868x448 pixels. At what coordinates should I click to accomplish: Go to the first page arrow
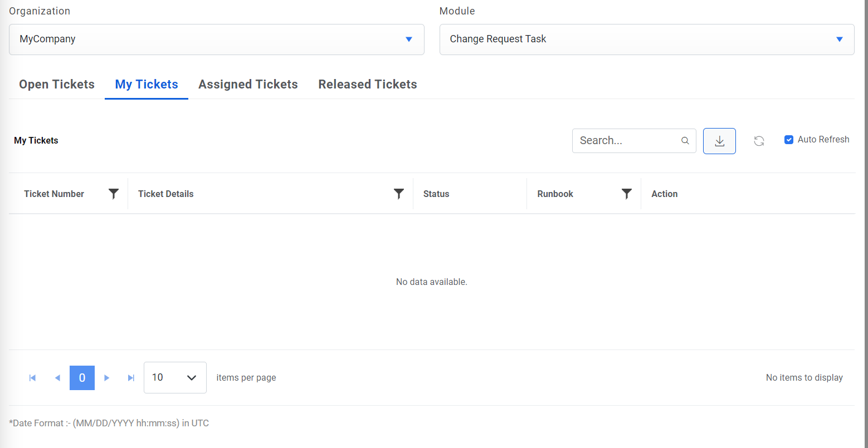point(32,378)
